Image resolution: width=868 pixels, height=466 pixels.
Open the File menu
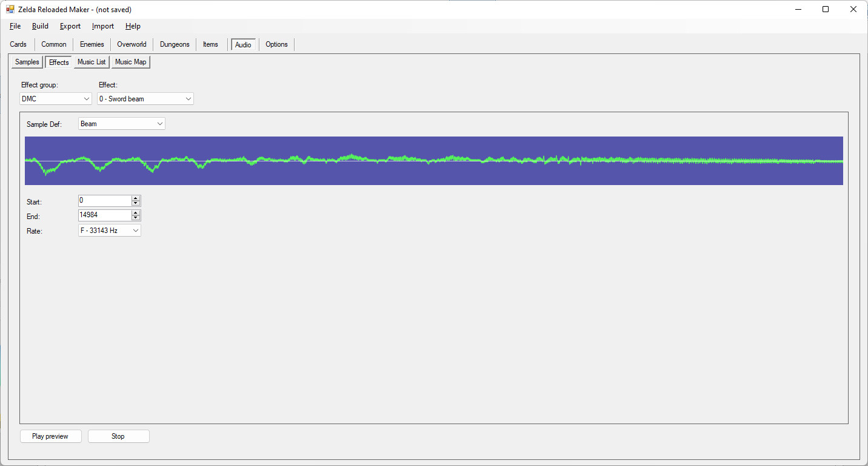pos(15,26)
